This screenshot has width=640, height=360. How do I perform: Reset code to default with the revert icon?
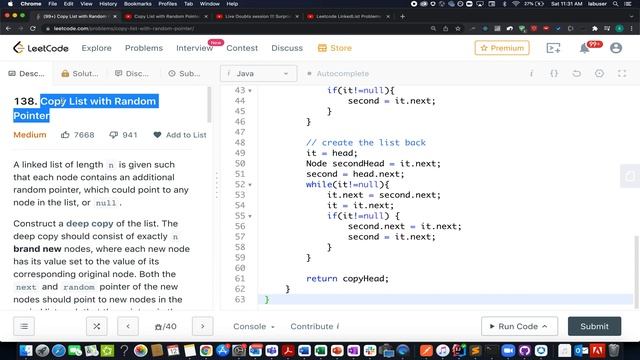(x=576, y=73)
